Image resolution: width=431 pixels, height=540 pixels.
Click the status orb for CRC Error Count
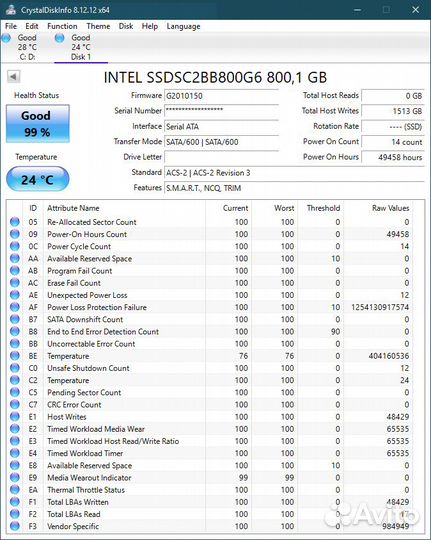pos(14,404)
